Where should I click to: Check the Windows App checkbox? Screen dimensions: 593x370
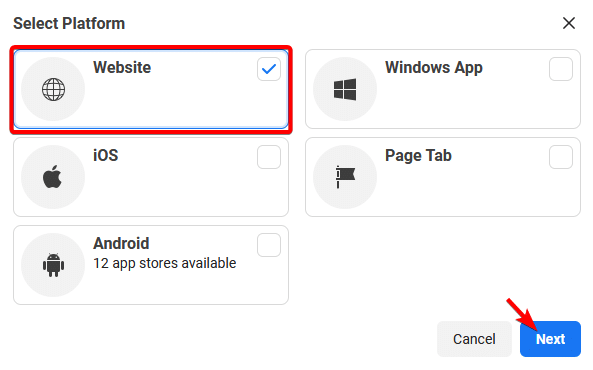coord(561,69)
